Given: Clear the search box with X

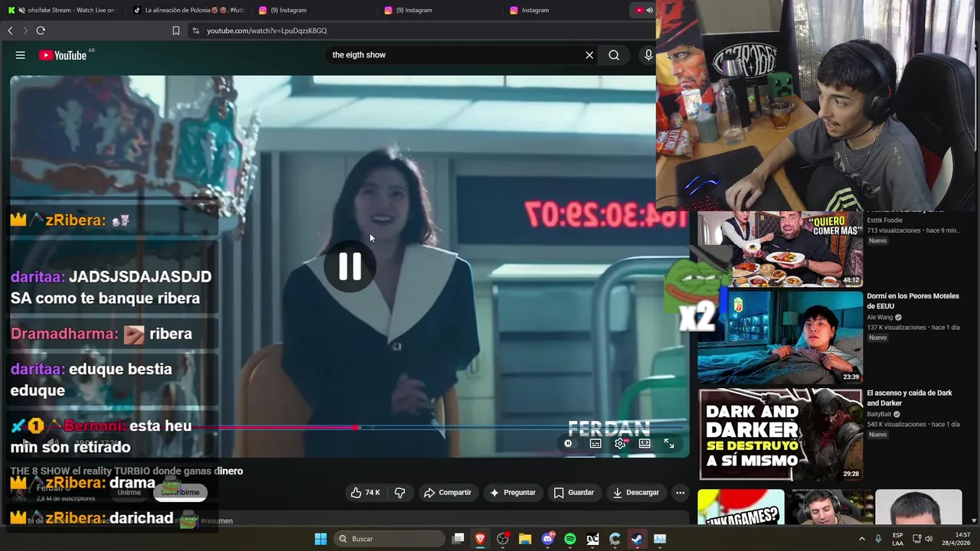Looking at the screenshot, I should click(x=590, y=55).
